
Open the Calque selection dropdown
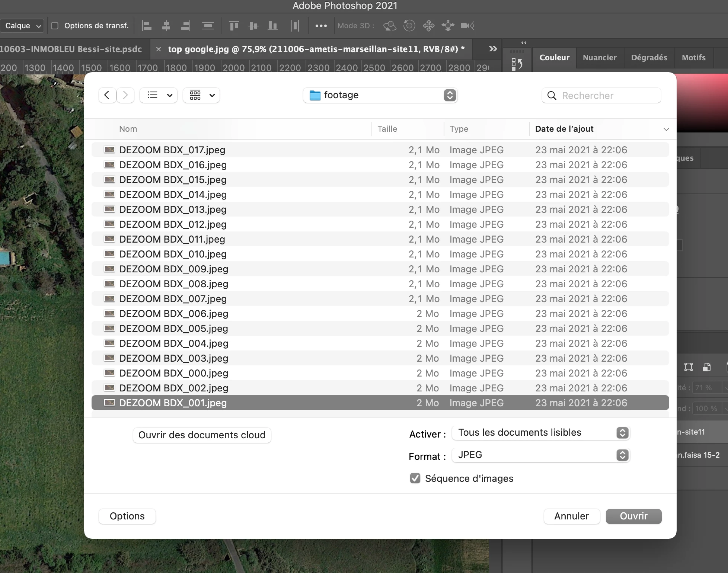22,26
